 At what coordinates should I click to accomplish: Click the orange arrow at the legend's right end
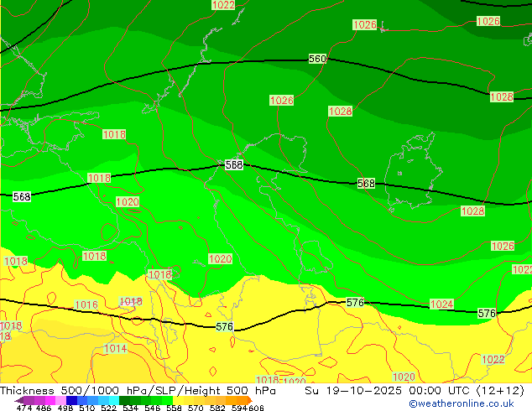click(x=250, y=400)
